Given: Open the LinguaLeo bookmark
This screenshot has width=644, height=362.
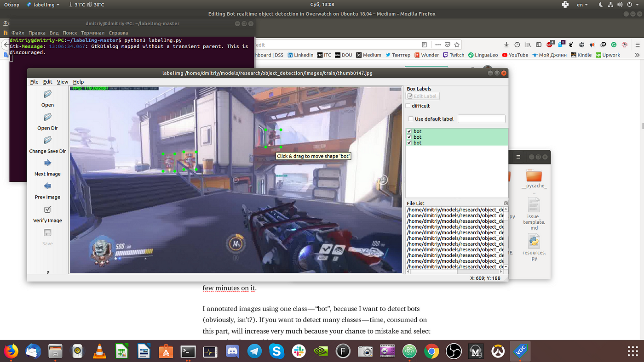Looking at the screenshot, I should pos(483,55).
